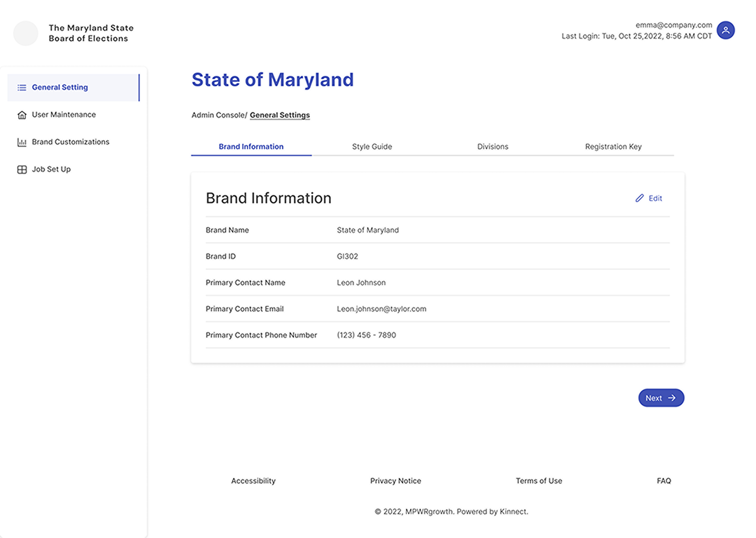Open the Divisions tab

coord(493,146)
